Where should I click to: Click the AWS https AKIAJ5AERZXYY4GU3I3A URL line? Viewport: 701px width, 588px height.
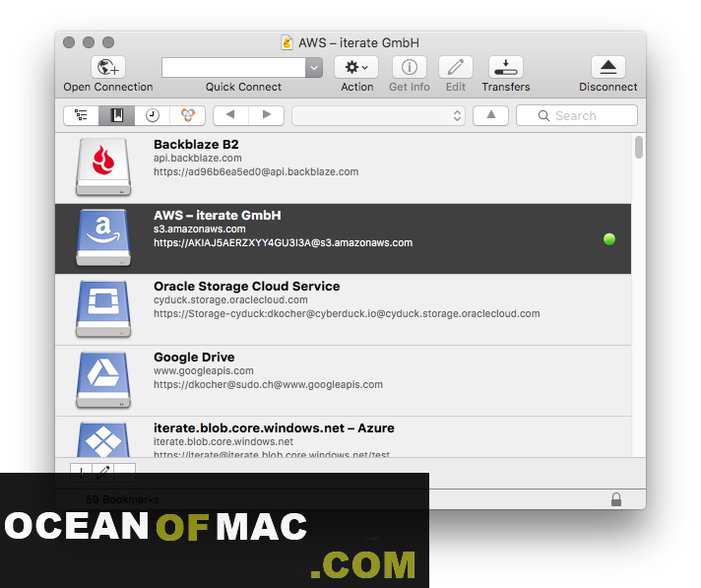283,243
